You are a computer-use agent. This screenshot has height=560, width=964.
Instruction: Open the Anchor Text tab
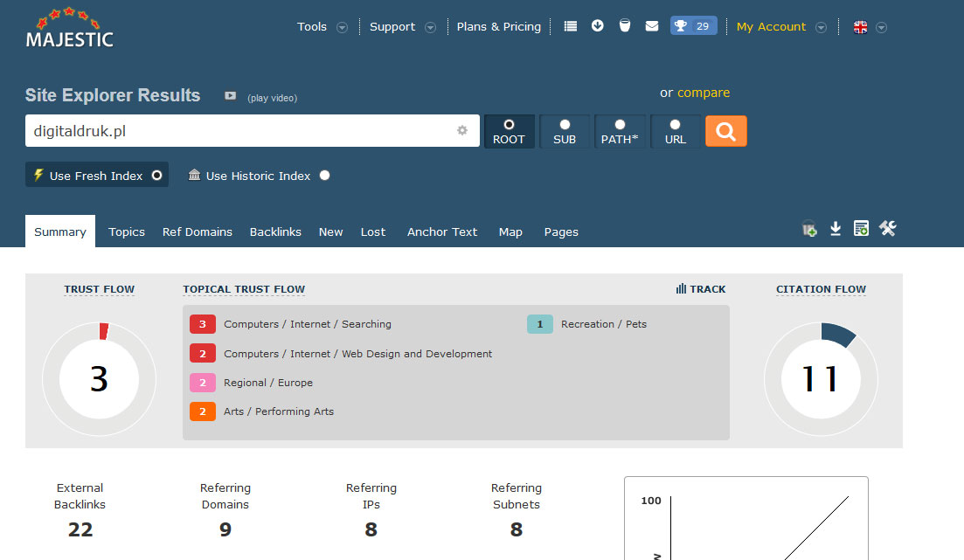pyautogui.click(x=442, y=232)
